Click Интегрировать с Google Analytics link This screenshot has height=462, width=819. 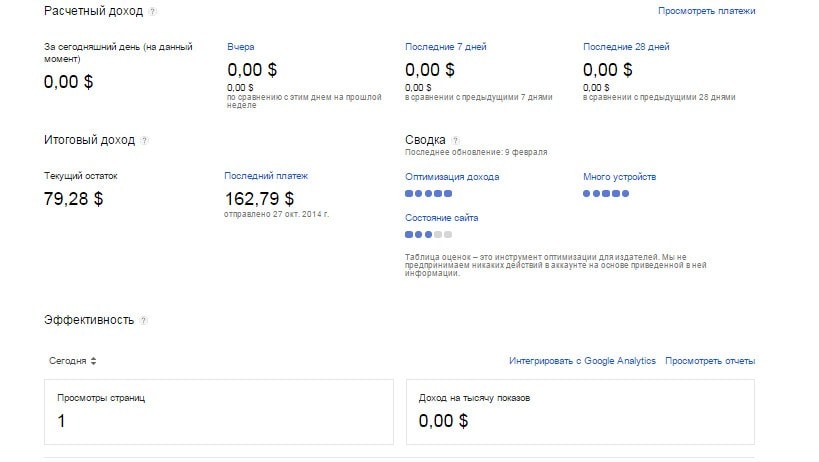point(582,361)
